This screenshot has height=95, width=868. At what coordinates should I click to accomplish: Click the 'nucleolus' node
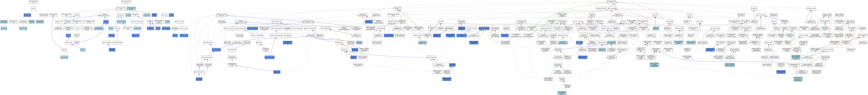(83, 50)
